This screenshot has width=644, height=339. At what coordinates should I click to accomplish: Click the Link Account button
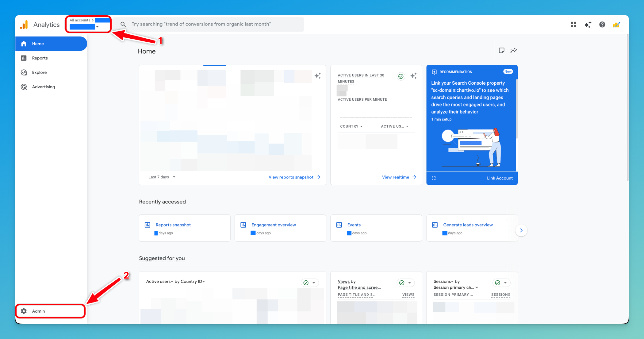(x=500, y=178)
